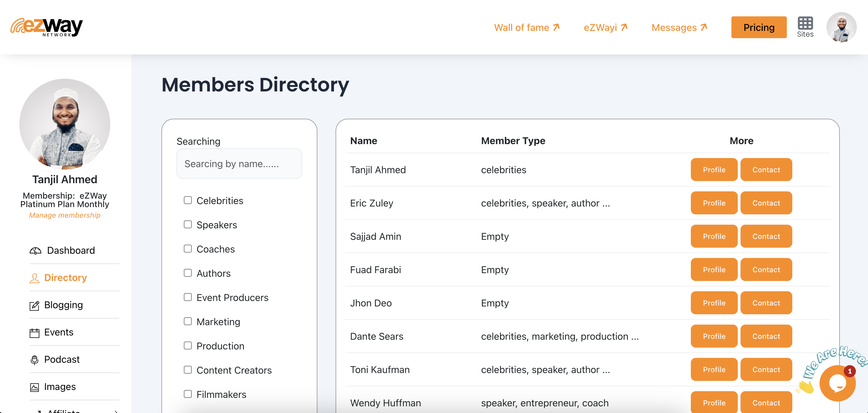Viewport: 868px width, 413px height.
Task: Select Directory in the sidebar
Action: point(65,278)
